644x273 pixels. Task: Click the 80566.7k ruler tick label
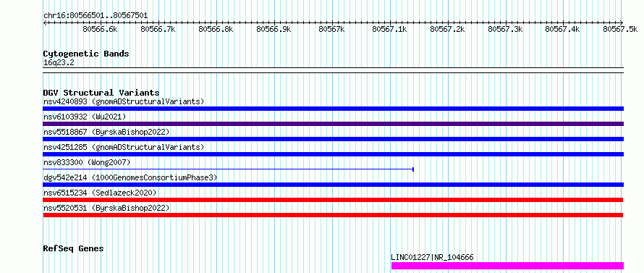coord(158,29)
